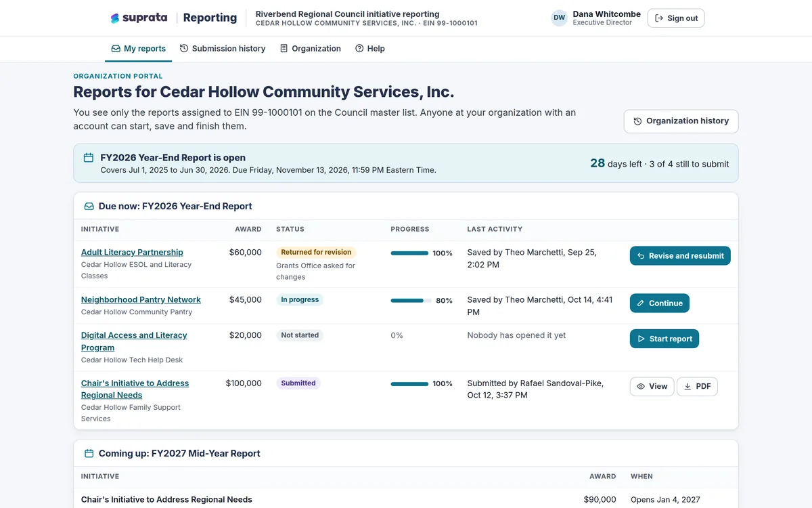Click the Suprata logo icon

[115, 18]
